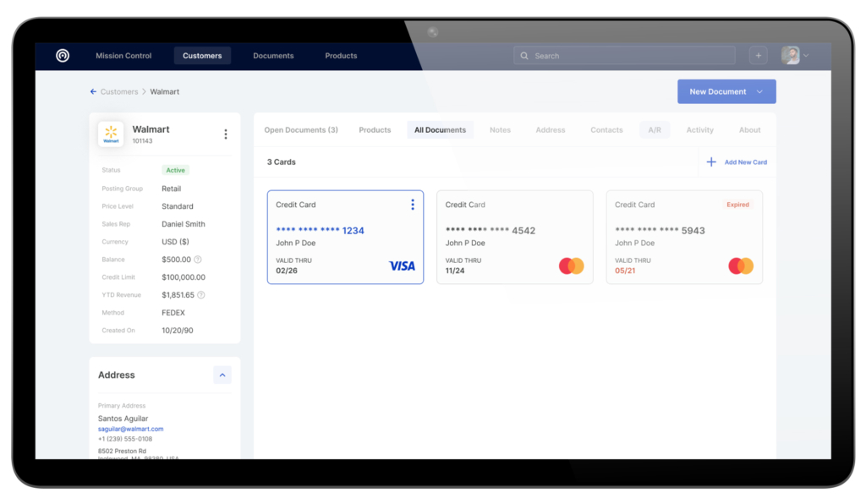Click the plus icon for Add New Card

[x=711, y=162]
